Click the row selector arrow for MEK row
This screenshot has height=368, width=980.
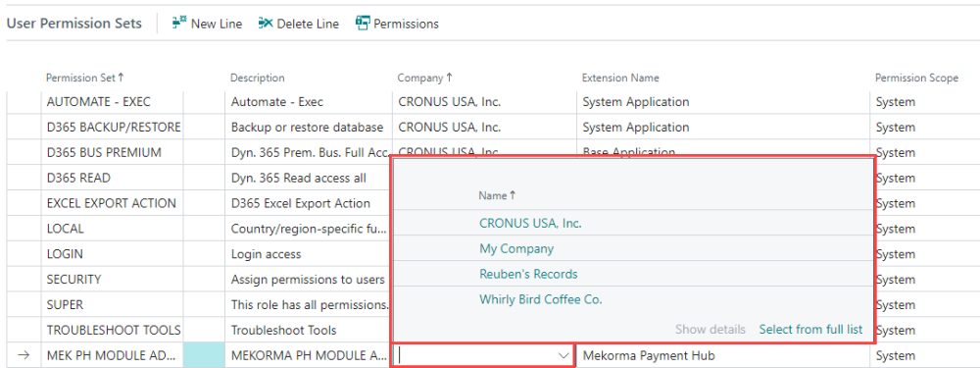(x=24, y=355)
